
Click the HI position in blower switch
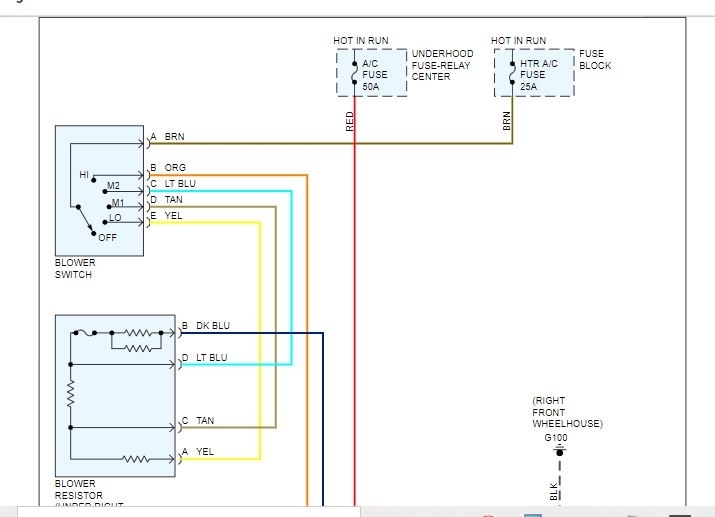84,175
